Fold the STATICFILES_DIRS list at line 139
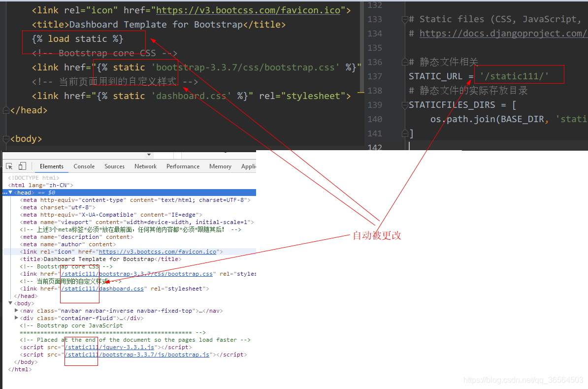The width and height of the screenshot is (588, 389). pos(405,104)
